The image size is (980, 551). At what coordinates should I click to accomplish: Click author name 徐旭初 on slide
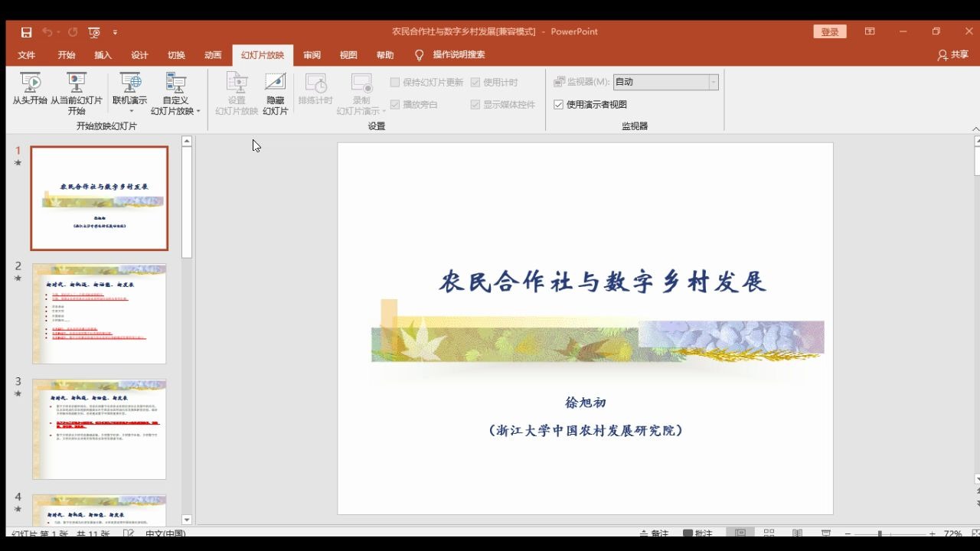click(586, 403)
